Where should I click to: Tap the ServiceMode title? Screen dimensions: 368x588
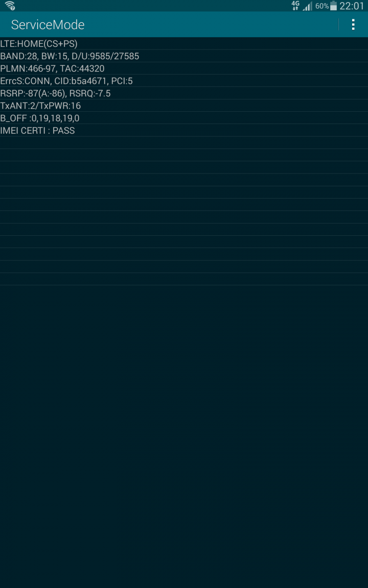pyautogui.click(x=48, y=24)
